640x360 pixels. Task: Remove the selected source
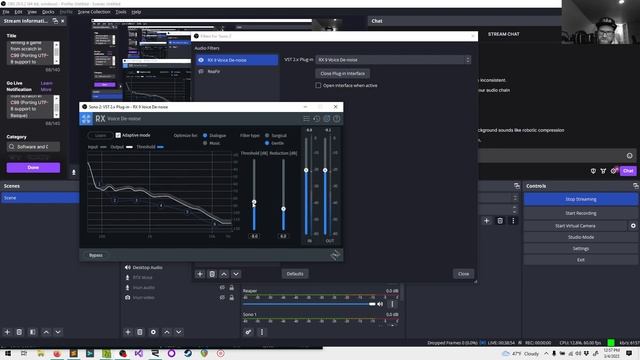coord(140,332)
